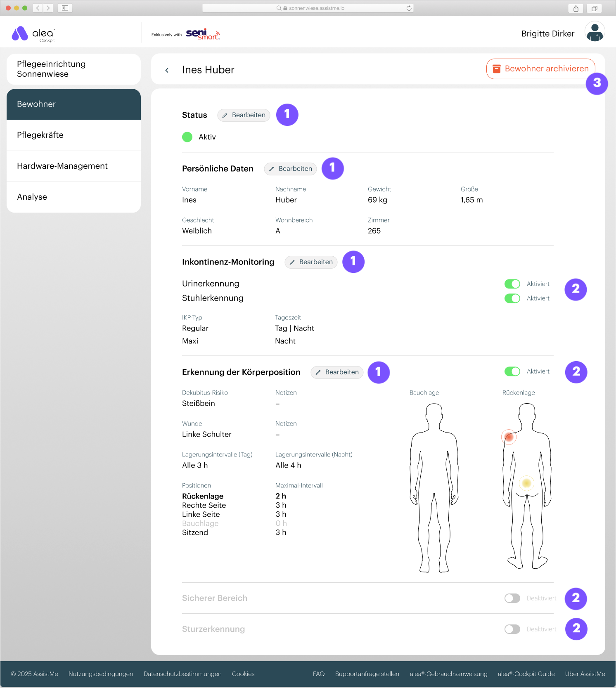Turn off Erkennung der Körperposition toggle
This screenshot has height=688, width=616.
[512, 371]
